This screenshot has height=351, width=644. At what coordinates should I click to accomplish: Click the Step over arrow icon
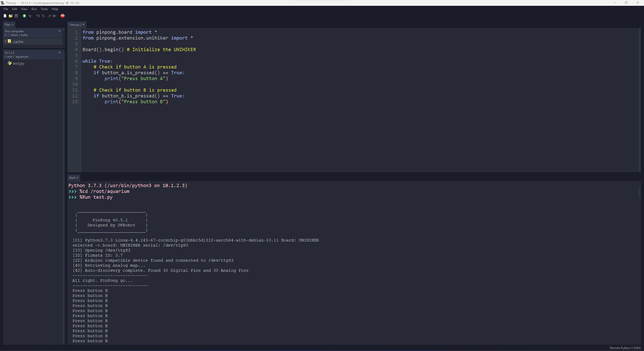(x=38, y=16)
